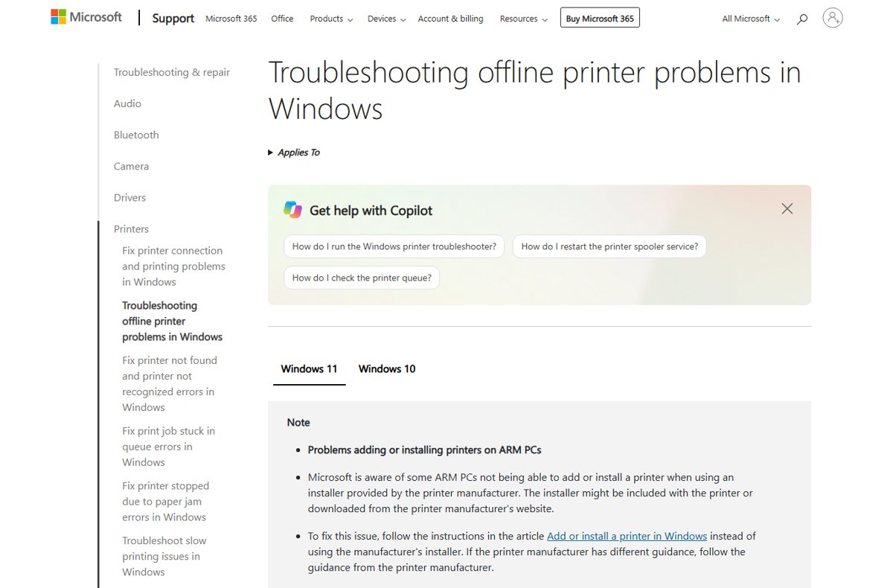Image resolution: width=893 pixels, height=588 pixels.
Task: Open Troubleshooting & repair in the sidebar
Action: (172, 72)
